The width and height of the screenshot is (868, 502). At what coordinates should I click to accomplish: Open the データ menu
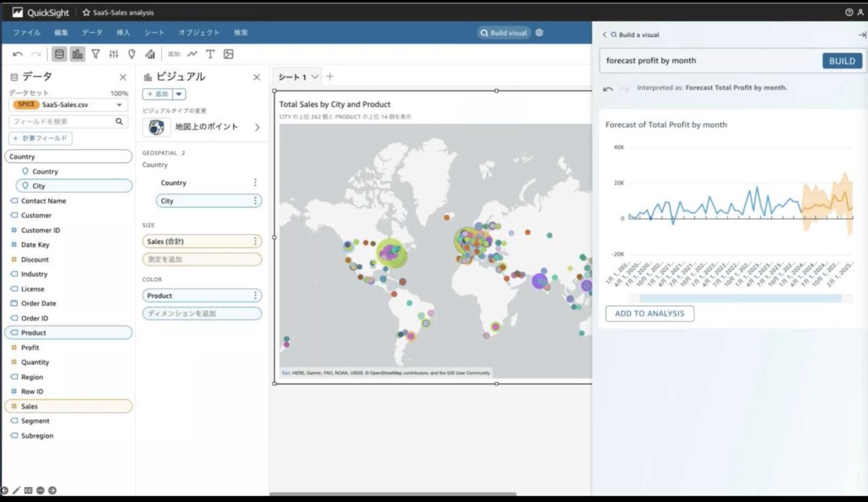point(92,33)
